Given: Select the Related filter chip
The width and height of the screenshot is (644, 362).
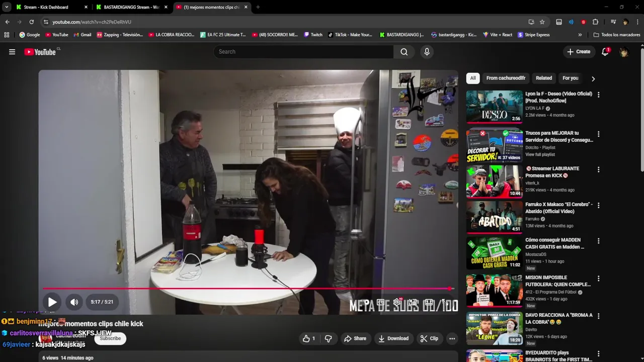Looking at the screenshot, I should [544, 78].
